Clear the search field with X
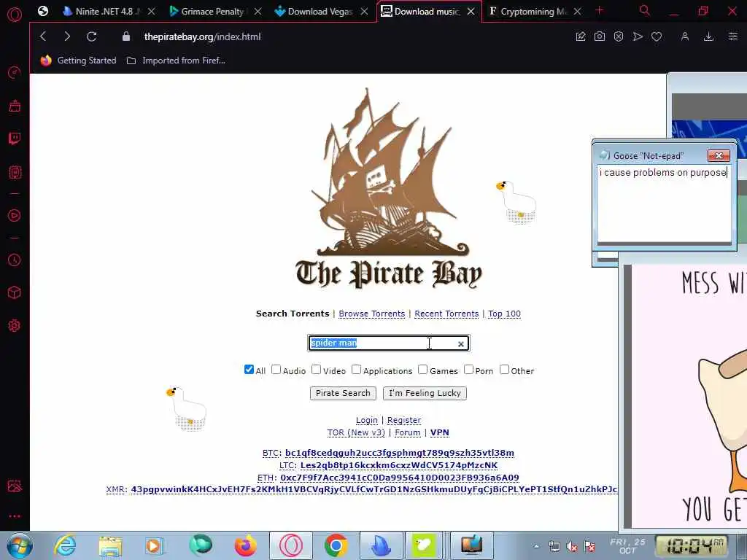 pos(461,344)
